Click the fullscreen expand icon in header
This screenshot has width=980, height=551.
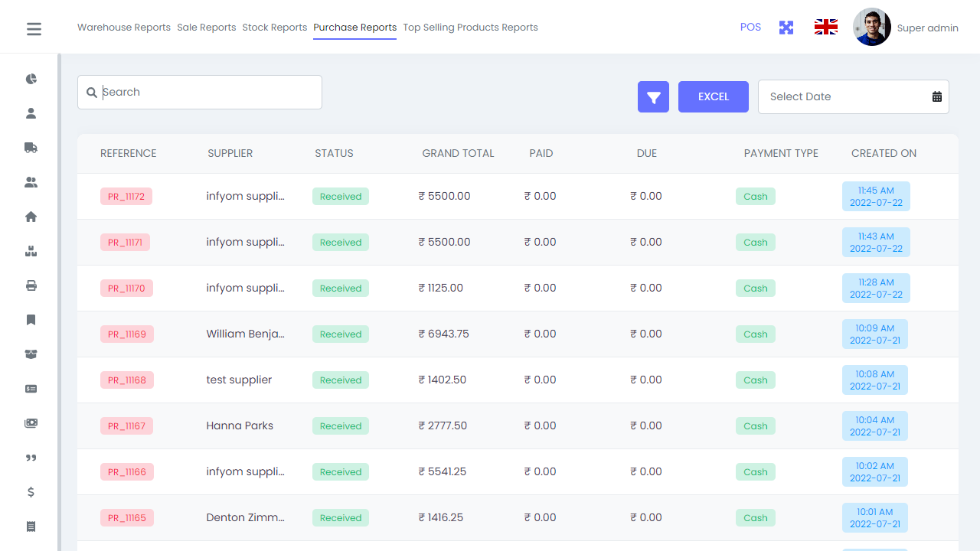[786, 28]
